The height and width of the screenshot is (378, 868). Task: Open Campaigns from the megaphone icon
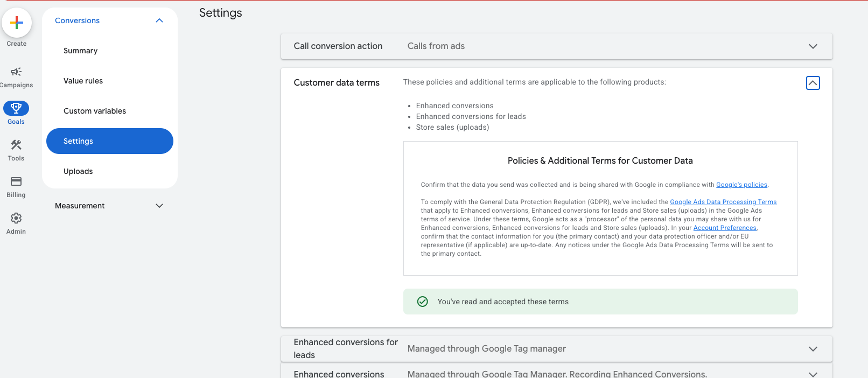coord(16,72)
